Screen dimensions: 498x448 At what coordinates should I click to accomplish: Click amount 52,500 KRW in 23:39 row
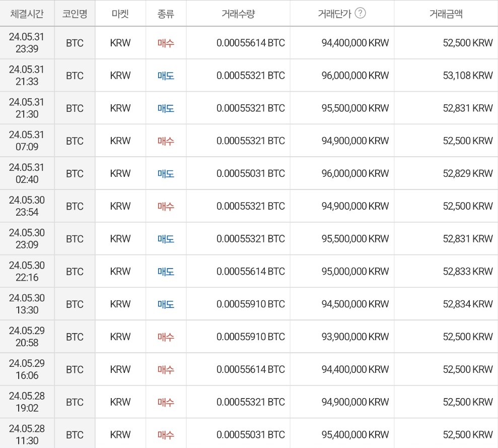point(468,43)
